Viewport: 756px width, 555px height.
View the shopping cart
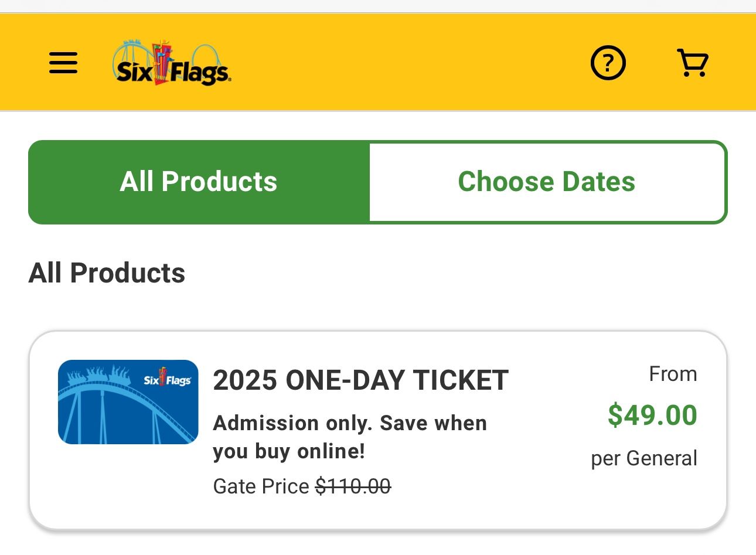[693, 63]
